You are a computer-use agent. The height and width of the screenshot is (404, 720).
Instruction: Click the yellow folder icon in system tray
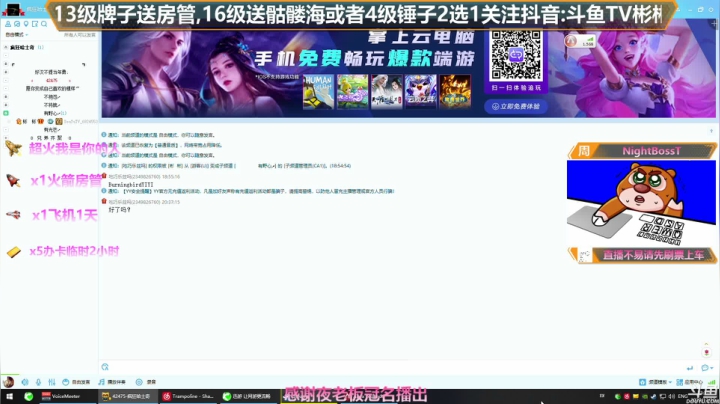(636, 396)
